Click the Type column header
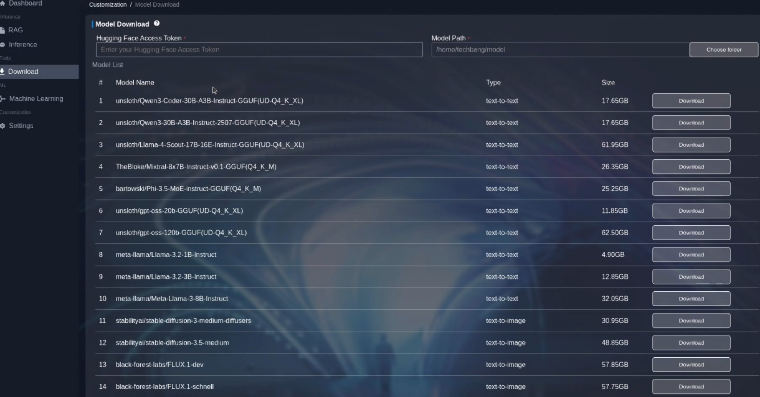760x397 pixels. pos(493,82)
